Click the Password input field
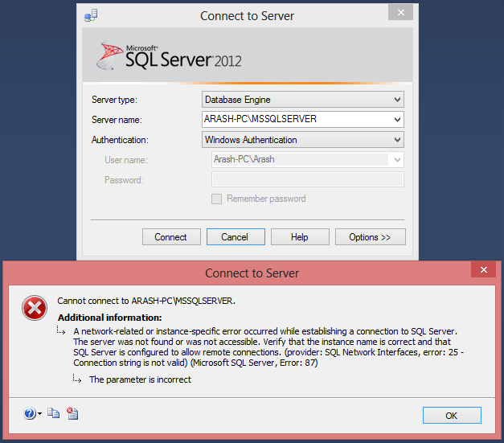Viewport: 504px width, 443px height. point(308,179)
